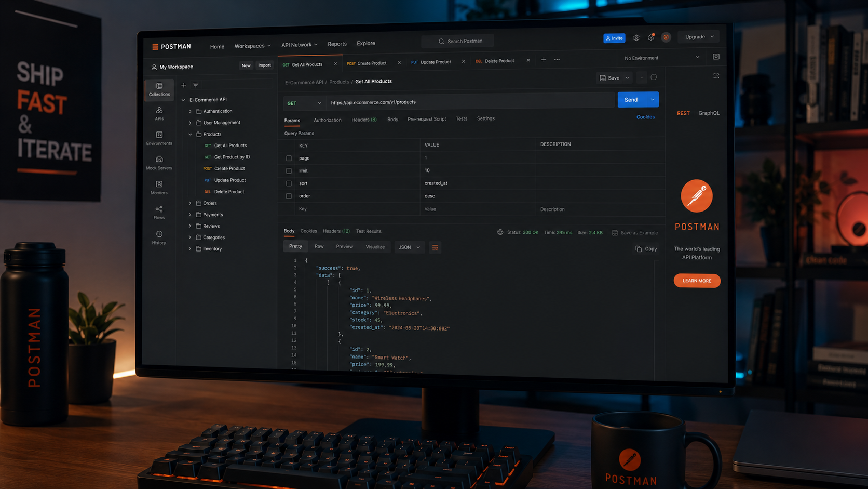Expand the Orders folder
The width and height of the screenshot is (868, 489).
tap(190, 203)
